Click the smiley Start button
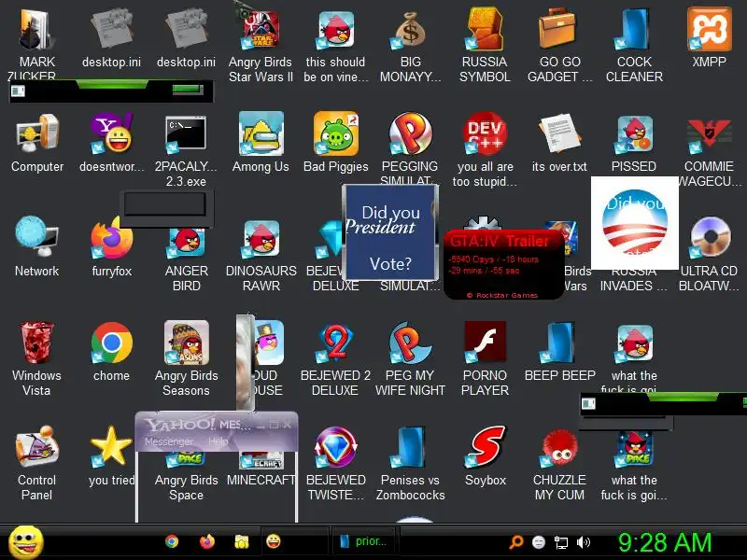Viewport: 747px width, 560px height. (26, 542)
